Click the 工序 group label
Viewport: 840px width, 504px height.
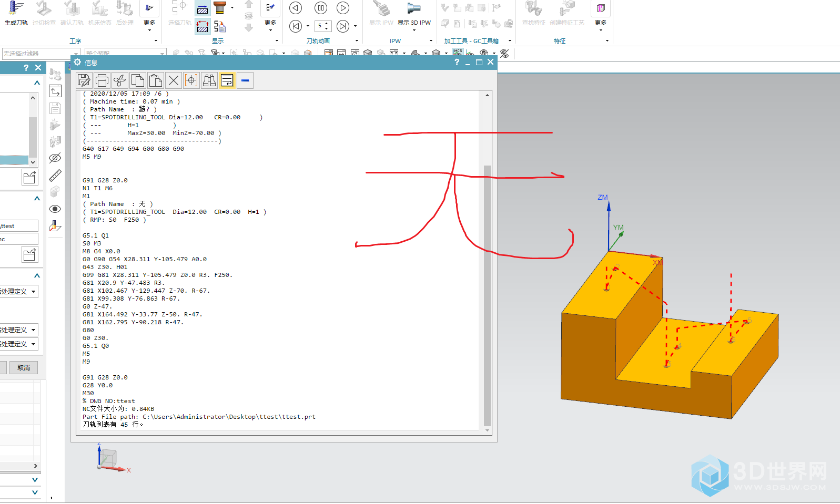pyautogui.click(x=75, y=41)
